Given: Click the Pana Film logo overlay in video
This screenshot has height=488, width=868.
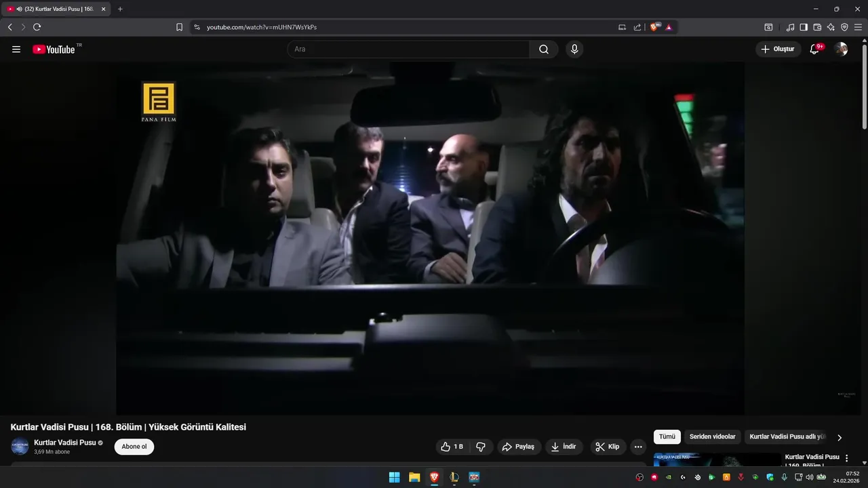Looking at the screenshot, I should (159, 102).
